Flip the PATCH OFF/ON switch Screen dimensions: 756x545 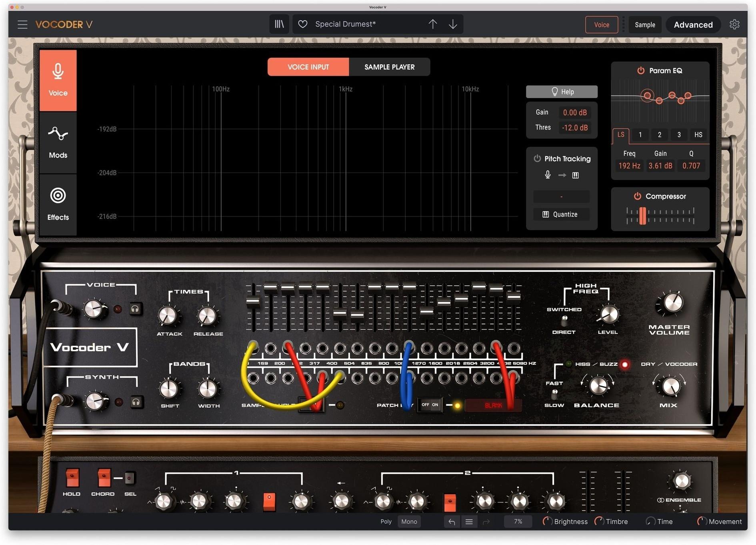[x=430, y=405]
